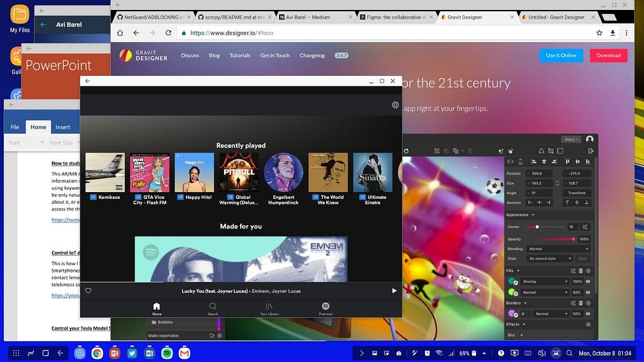The image size is (644, 362).
Task: Reload the Gravit Designer page
Action: point(168,33)
